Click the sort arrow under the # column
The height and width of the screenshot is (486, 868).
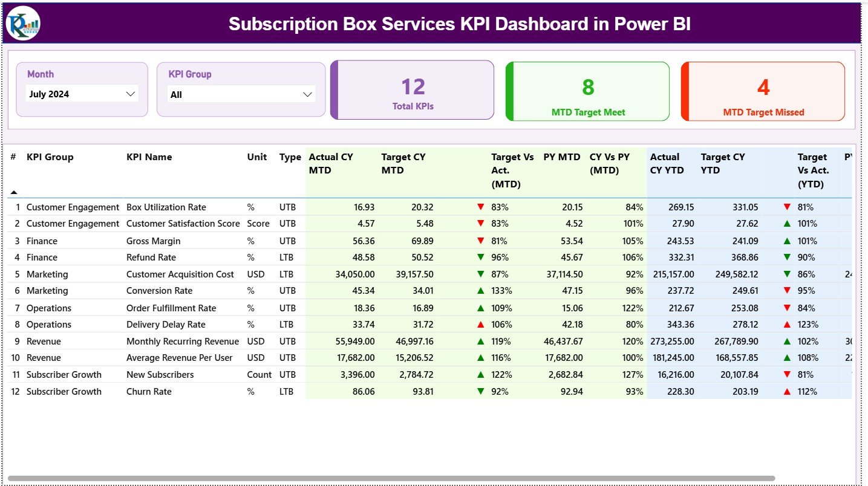click(x=13, y=191)
